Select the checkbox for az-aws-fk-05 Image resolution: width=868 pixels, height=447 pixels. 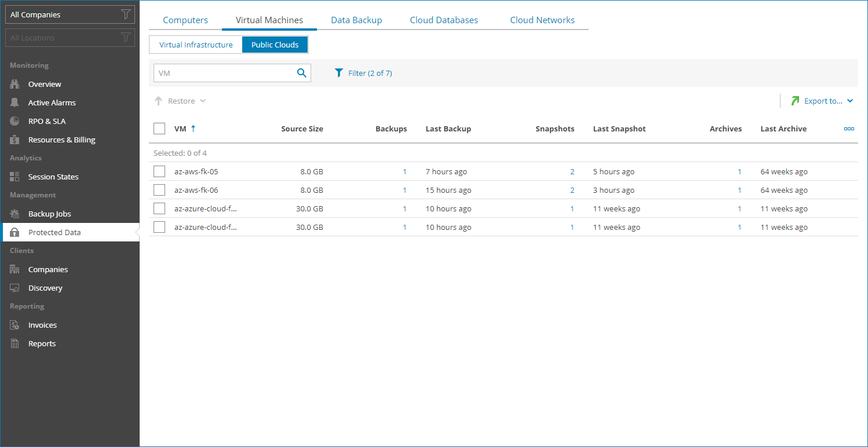point(159,171)
